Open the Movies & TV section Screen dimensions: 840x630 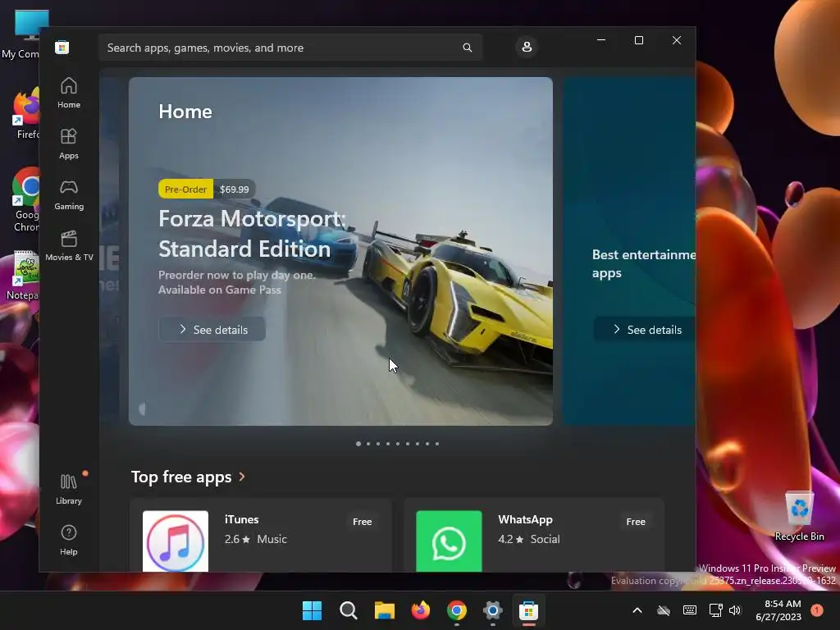[69, 245]
